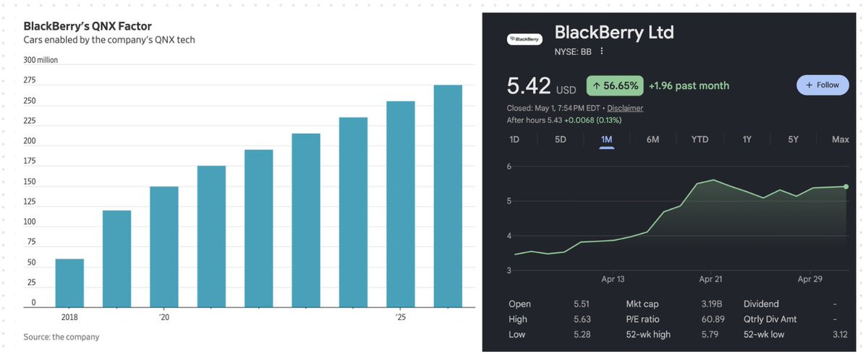Click the BlackBerry logo badge
The height and width of the screenshot is (357, 868).
[524, 40]
